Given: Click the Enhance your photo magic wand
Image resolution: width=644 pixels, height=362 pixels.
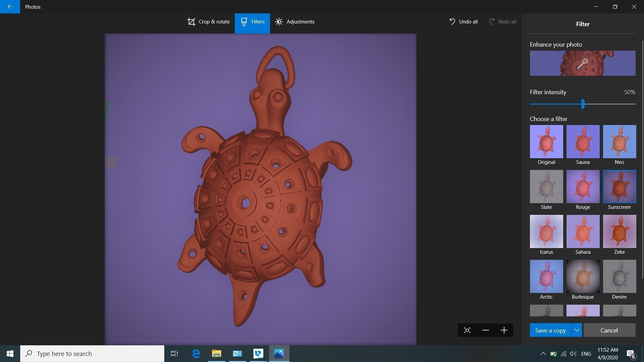Looking at the screenshot, I should pos(583,63).
